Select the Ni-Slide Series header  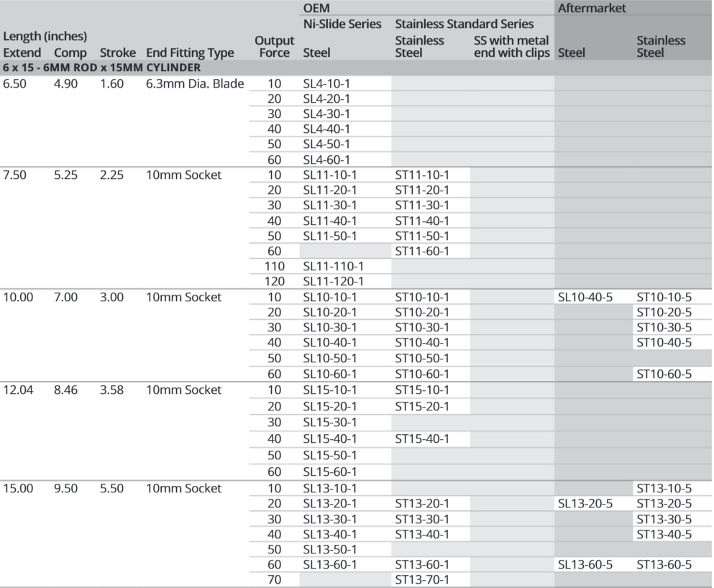click(342, 24)
